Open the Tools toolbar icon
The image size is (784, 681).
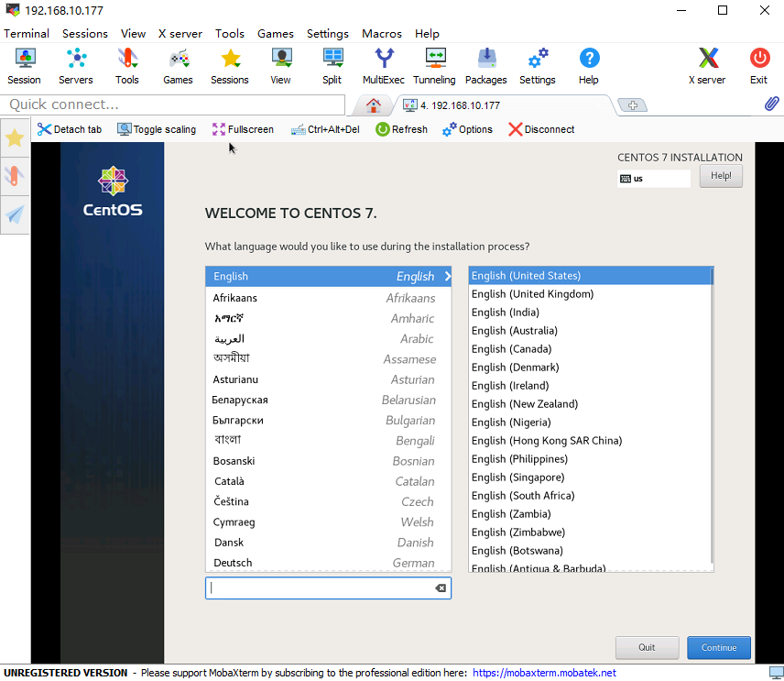[x=127, y=66]
